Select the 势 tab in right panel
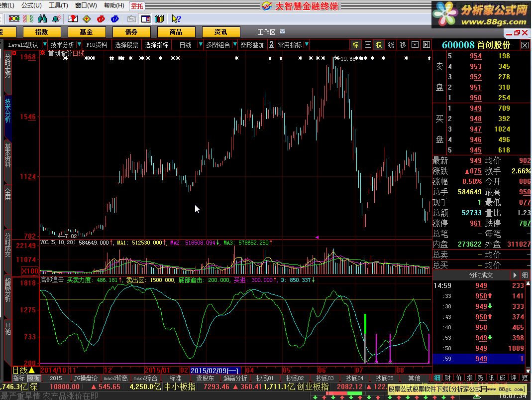The height and width of the screenshot is (400, 532). 480,378
